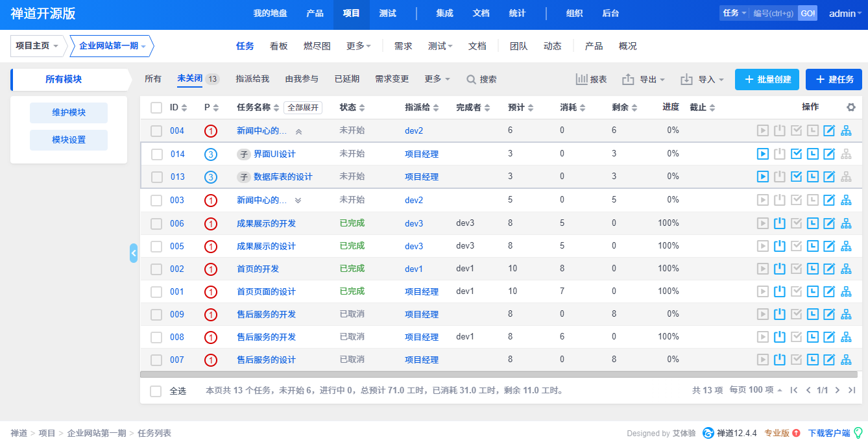Go to 我的地盘 in top navigation
This screenshot has height=442, width=868.
coord(270,14)
